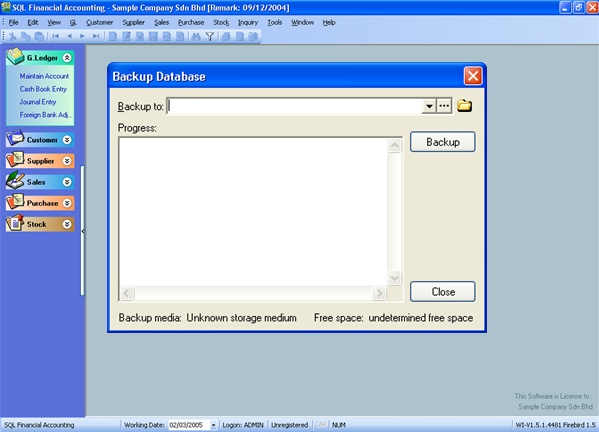Click the ellipsis browse button beside Backup to
Viewport: 599px width, 432px height.
point(444,106)
